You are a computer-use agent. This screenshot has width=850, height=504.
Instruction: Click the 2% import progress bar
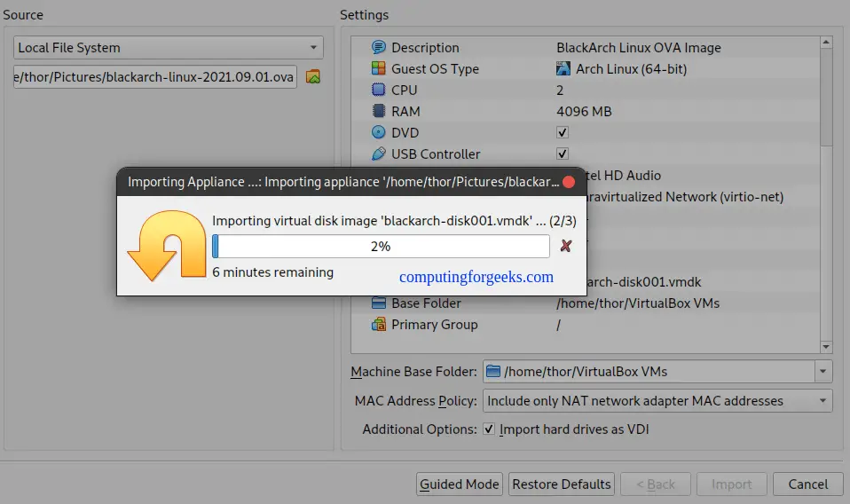tap(381, 247)
